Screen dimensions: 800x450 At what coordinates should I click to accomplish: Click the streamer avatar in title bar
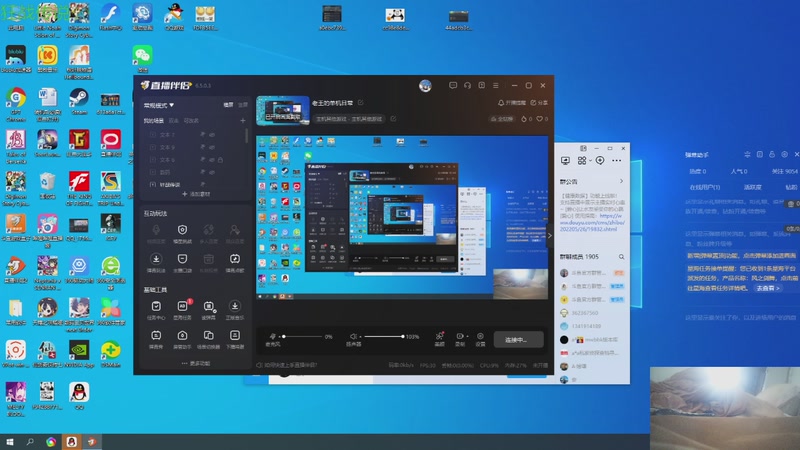(425, 86)
